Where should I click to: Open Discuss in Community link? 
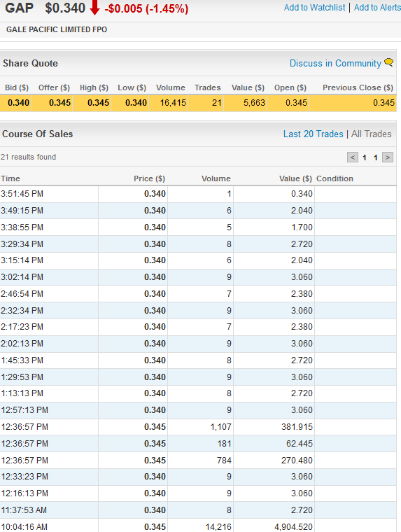[x=335, y=64]
